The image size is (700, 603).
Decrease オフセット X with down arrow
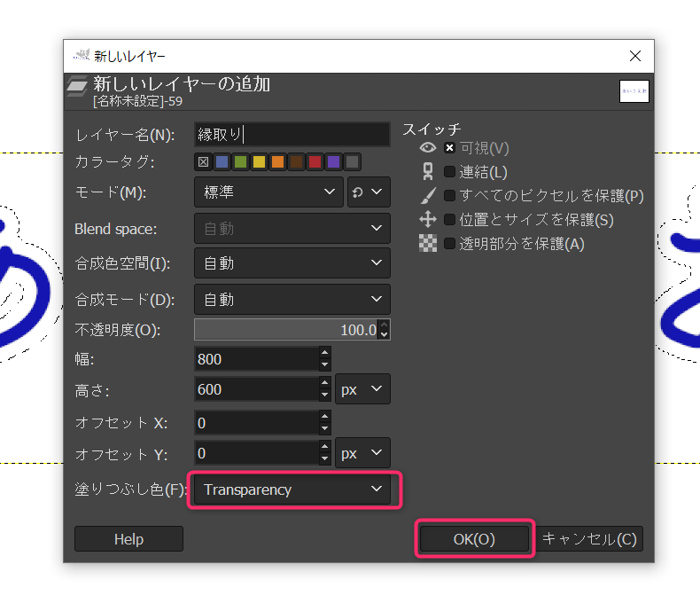325,428
